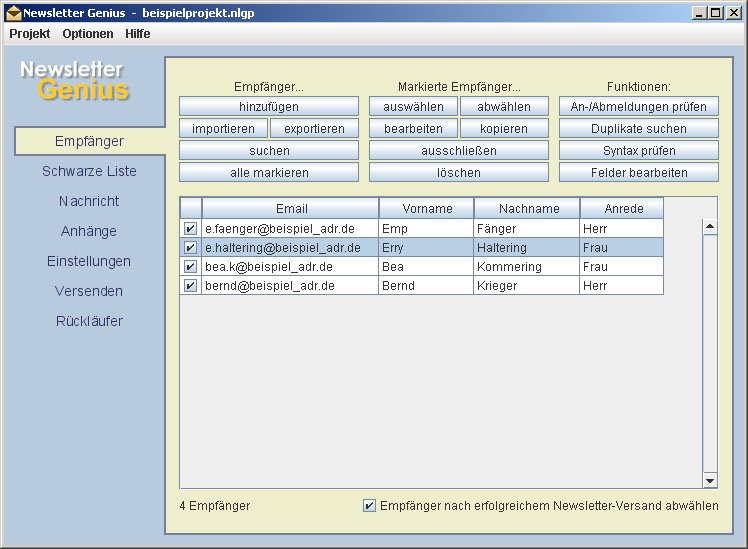Click the exportieren button
This screenshot has width=748, height=549.
pyautogui.click(x=314, y=128)
